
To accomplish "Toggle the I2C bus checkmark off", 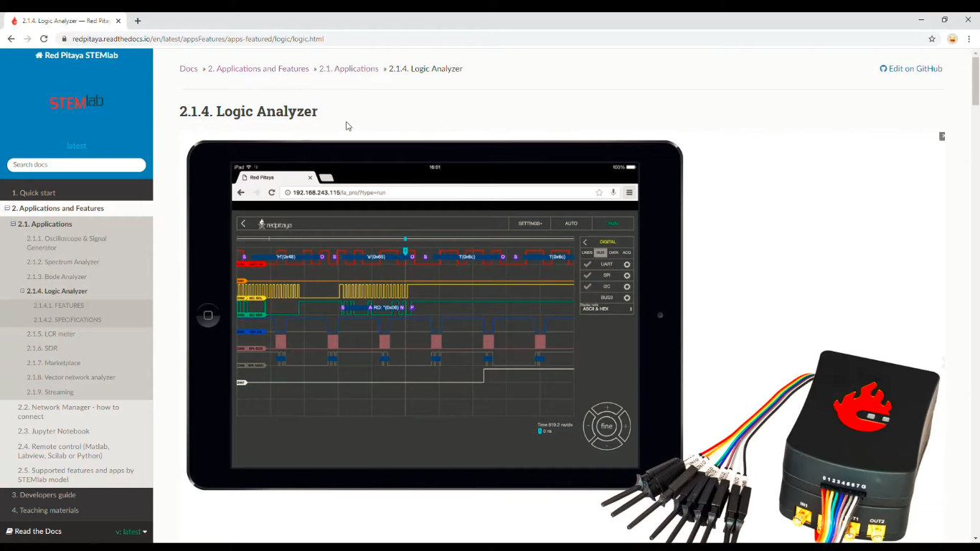I will click(588, 286).
